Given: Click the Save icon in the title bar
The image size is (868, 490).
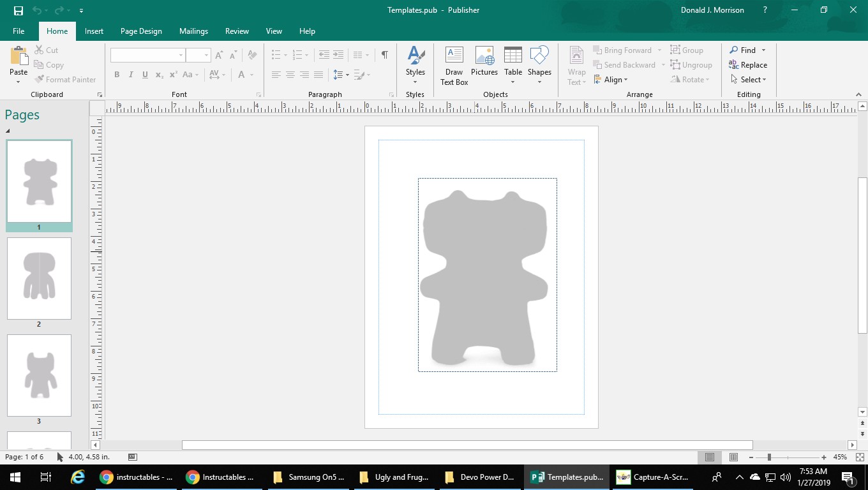Looking at the screenshot, I should click(18, 10).
